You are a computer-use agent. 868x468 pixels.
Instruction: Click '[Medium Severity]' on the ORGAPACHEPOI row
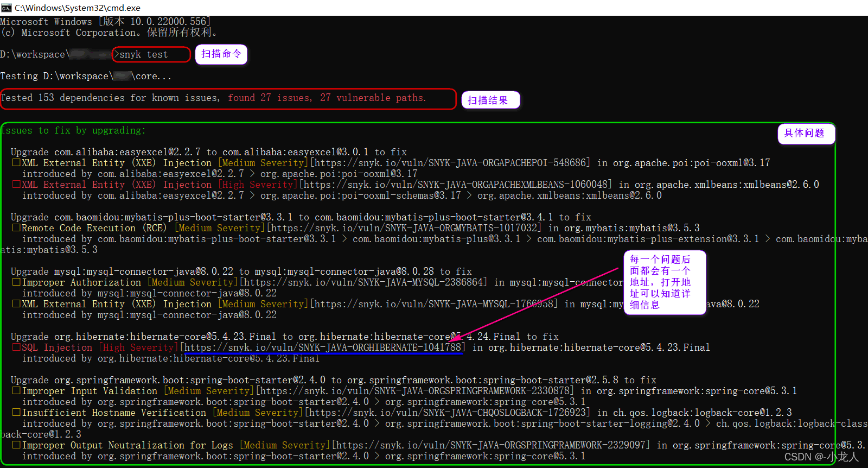coord(263,163)
